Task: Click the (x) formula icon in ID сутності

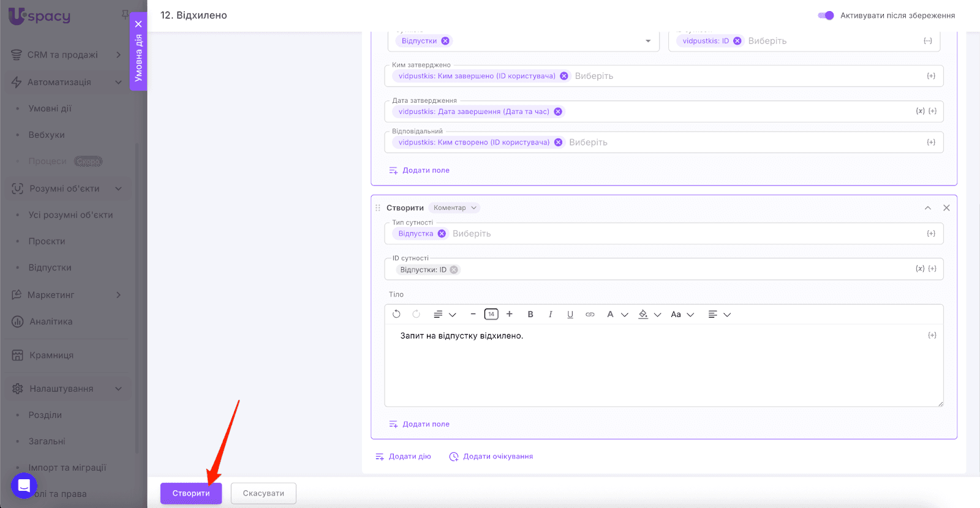Action: click(920, 269)
